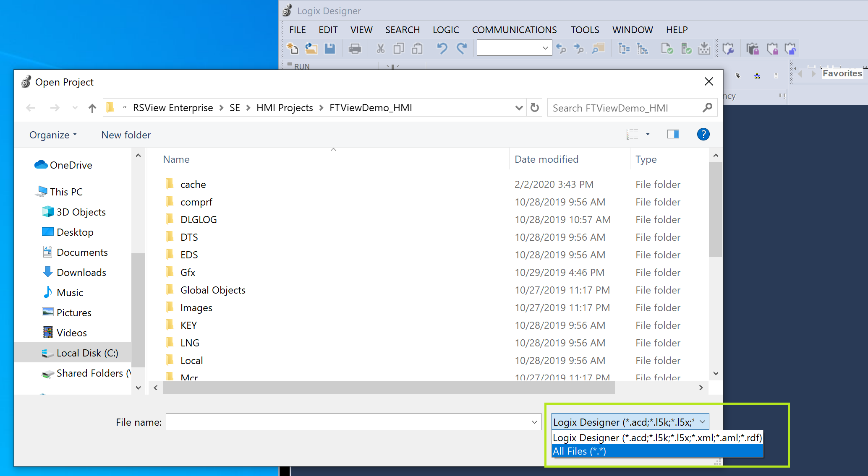Click the Build download arrow icon

704,49
